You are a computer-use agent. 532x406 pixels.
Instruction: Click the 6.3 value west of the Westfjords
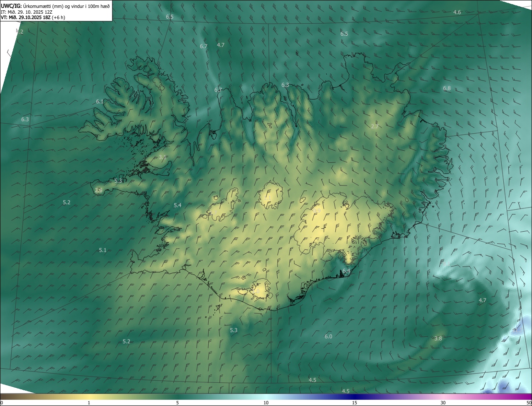click(25, 120)
